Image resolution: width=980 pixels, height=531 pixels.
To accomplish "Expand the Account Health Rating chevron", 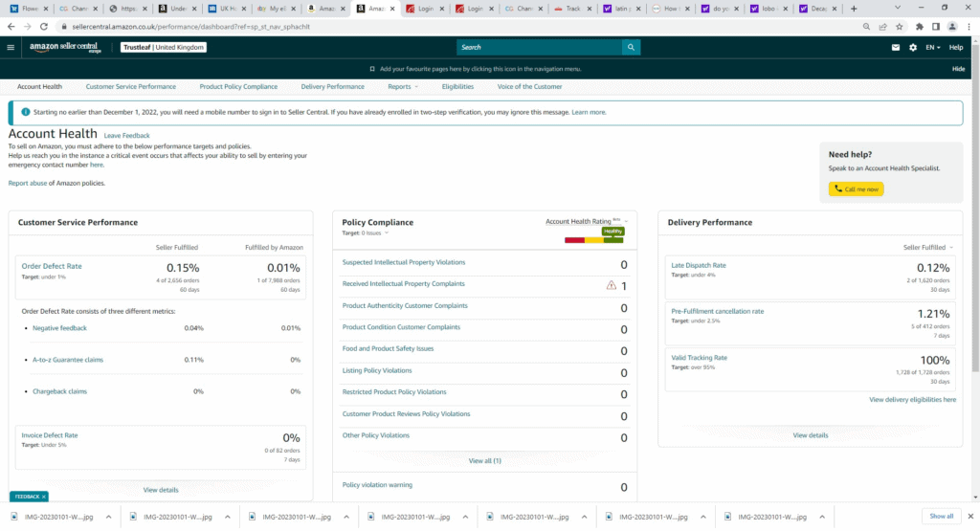I will [626, 221].
